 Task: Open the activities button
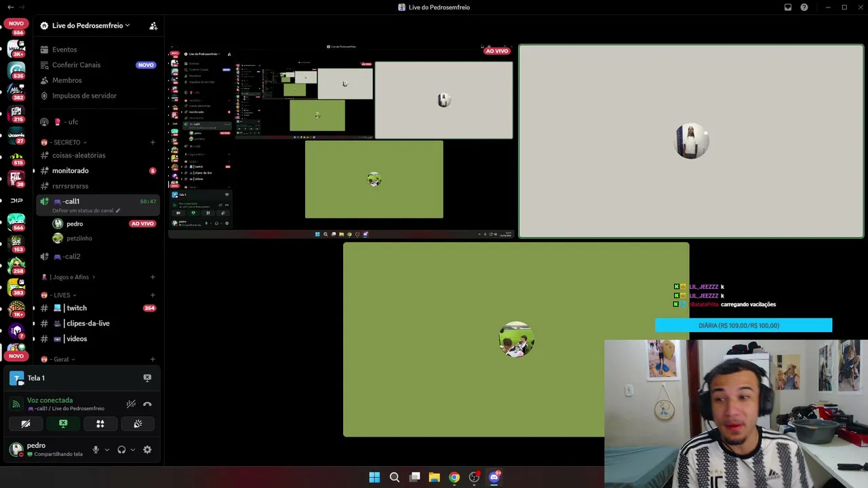click(100, 424)
